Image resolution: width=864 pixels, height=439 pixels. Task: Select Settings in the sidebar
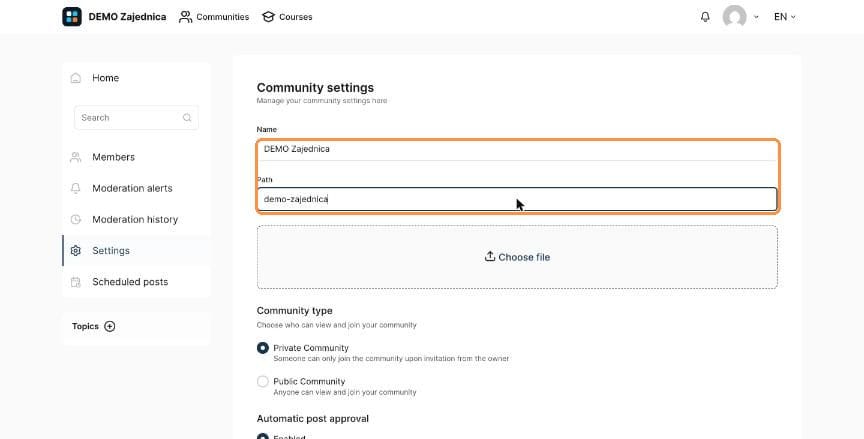click(136, 251)
